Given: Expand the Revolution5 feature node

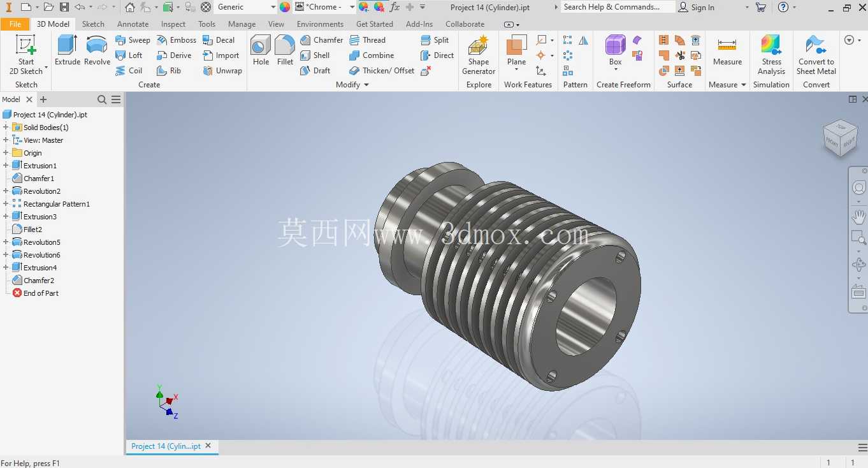Looking at the screenshot, I should [6, 242].
